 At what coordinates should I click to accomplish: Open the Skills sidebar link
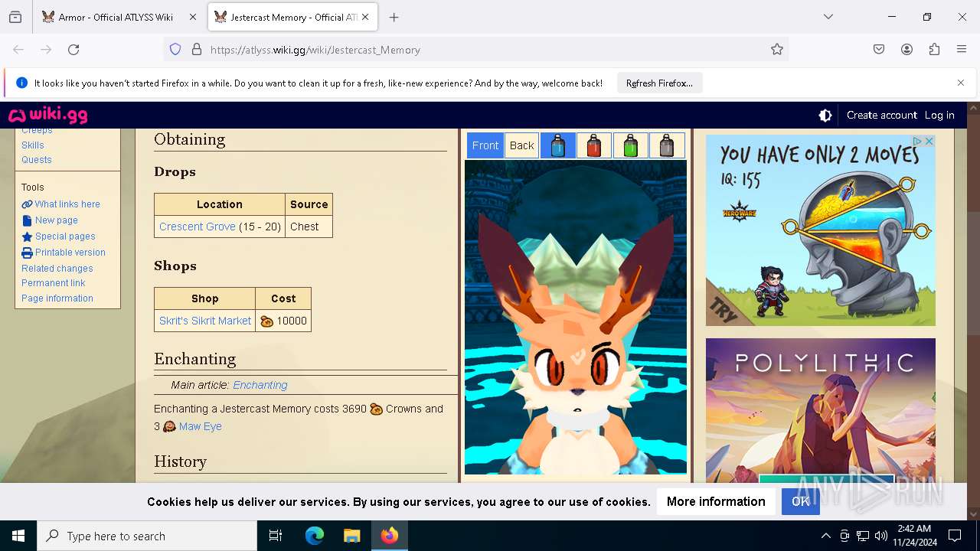tap(33, 145)
